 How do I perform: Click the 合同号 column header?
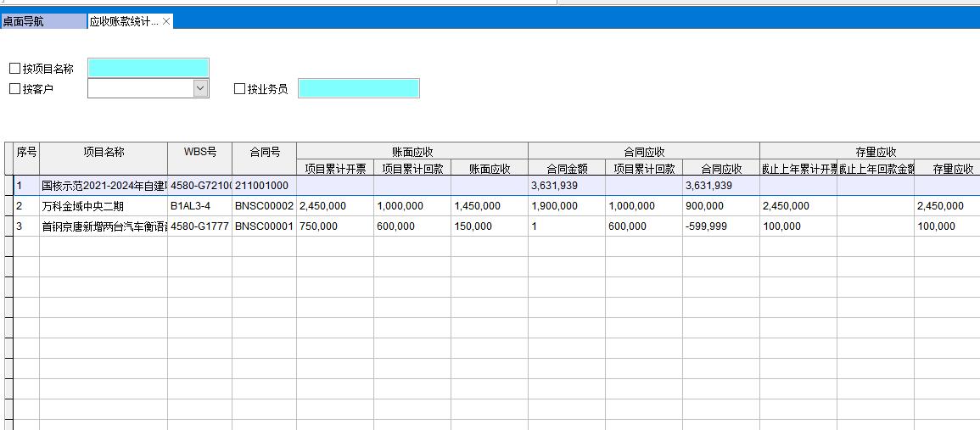[264, 152]
